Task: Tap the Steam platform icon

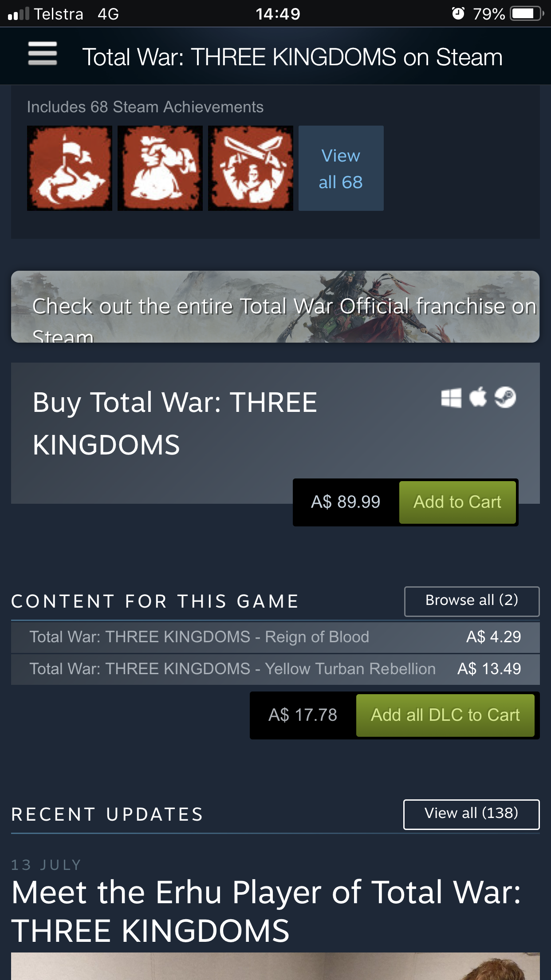Action: (505, 397)
